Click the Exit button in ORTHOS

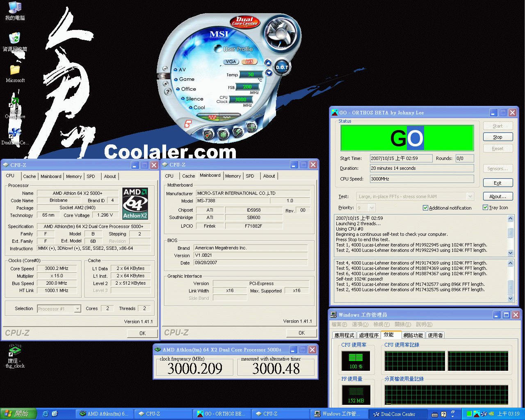pos(498,183)
